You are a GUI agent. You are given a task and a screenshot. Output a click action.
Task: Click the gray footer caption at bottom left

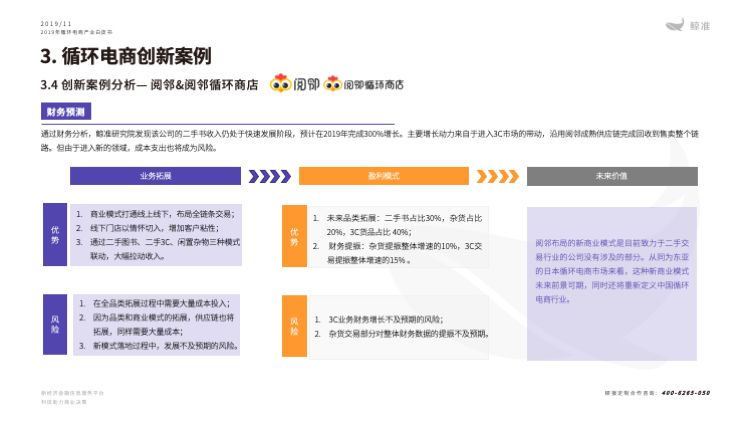[72, 397]
